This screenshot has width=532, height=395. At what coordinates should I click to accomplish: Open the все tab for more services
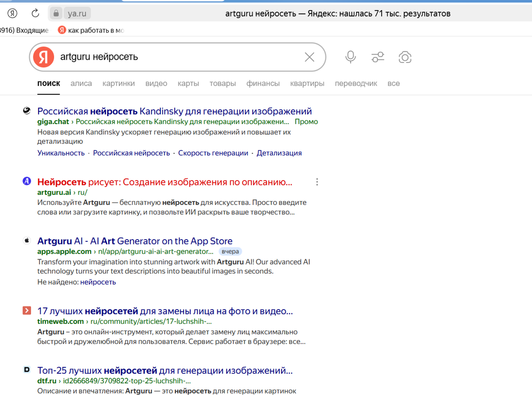click(394, 83)
